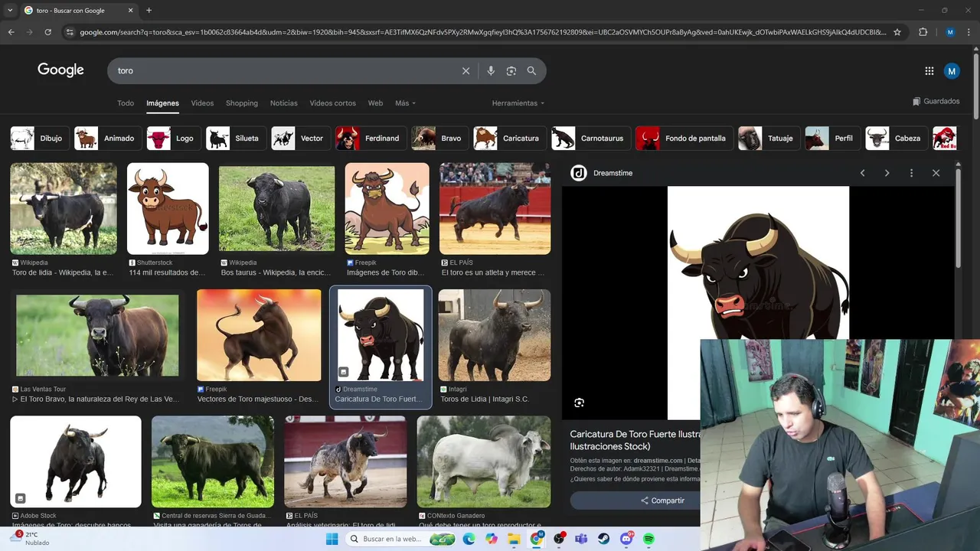Open Freepik Vectores de Toro majestuoso thumbnail

point(259,335)
